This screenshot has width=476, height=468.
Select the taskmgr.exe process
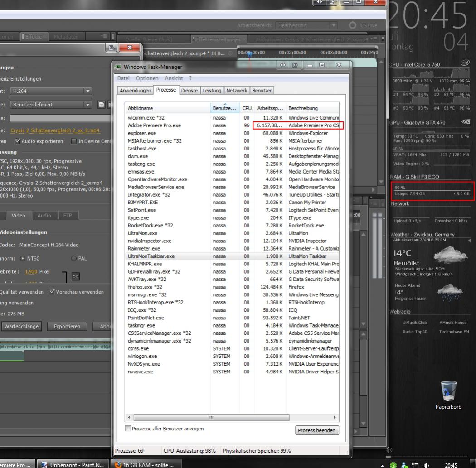pyautogui.click(x=232, y=325)
